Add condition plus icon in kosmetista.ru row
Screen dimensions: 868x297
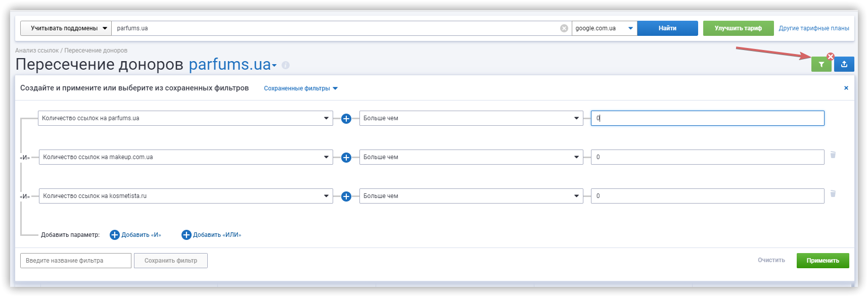[x=346, y=196]
